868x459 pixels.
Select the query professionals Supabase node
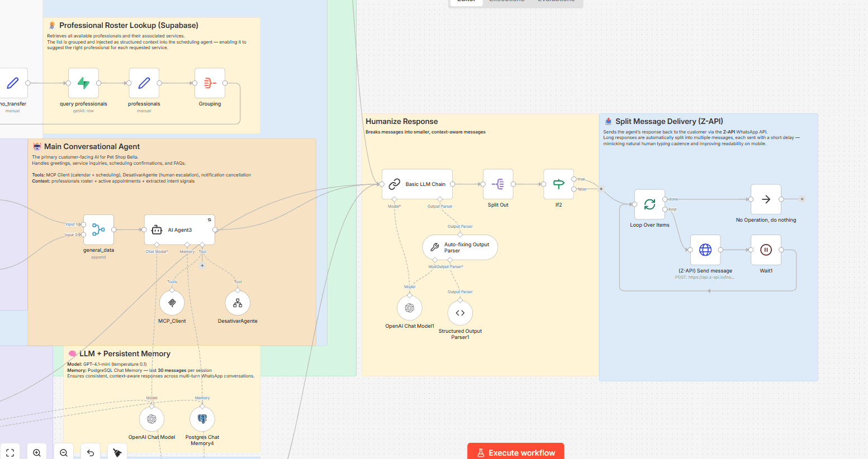pos(83,83)
